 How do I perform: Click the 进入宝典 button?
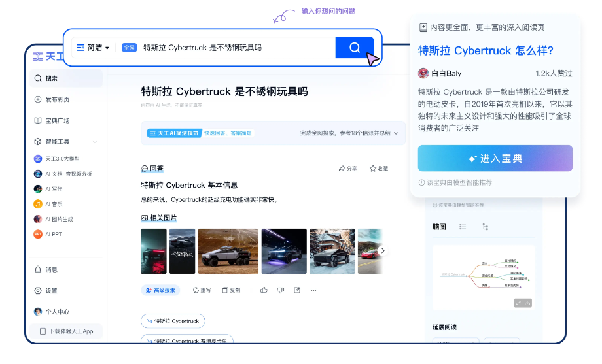pyautogui.click(x=495, y=158)
